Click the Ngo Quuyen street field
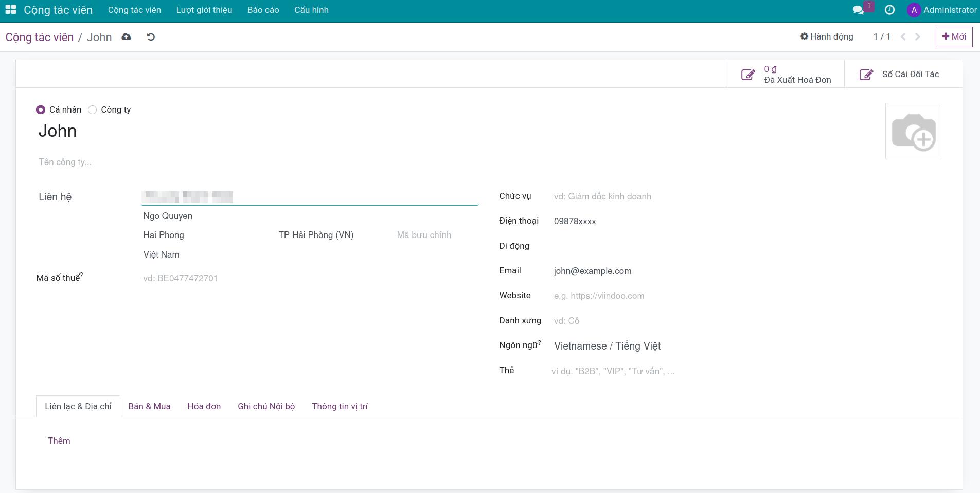 [310, 216]
